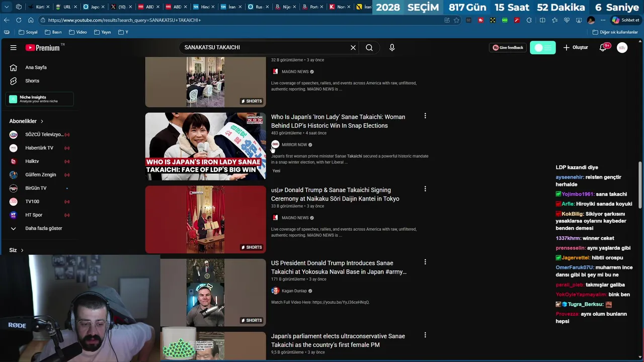The image size is (644, 362).
Task: Open the favorites list star icon
Action: click(x=554, y=20)
